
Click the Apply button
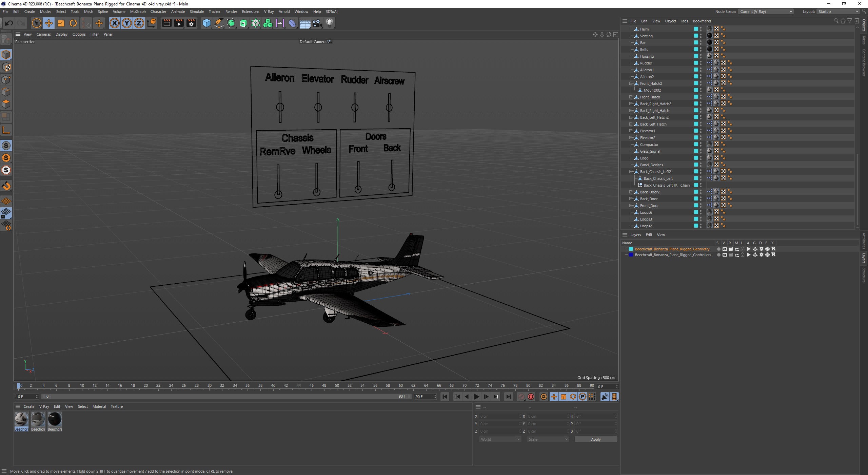coord(596,439)
